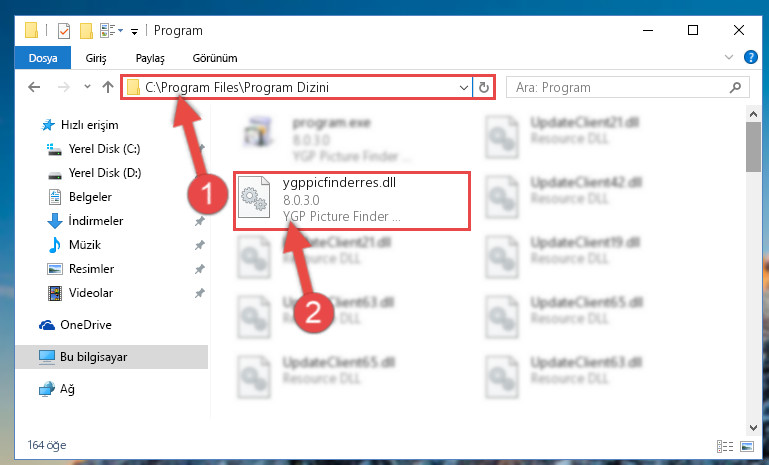This screenshot has width=769, height=465.
Task: Switch to details list view icon
Action: tap(724, 446)
